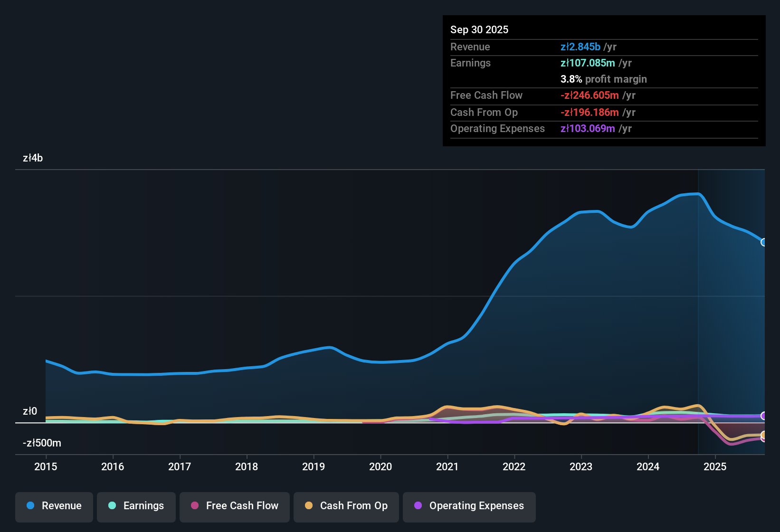The height and width of the screenshot is (532, 780).
Task: Toggle the Revenue series visibility
Action: pos(54,506)
